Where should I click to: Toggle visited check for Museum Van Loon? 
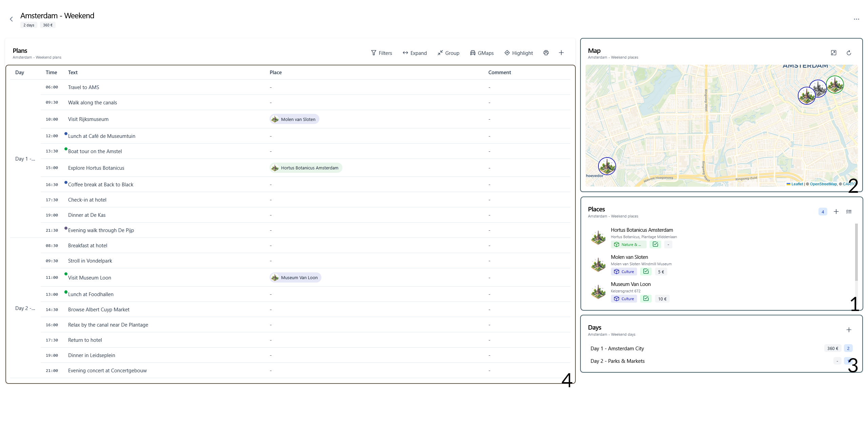pyautogui.click(x=646, y=298)
